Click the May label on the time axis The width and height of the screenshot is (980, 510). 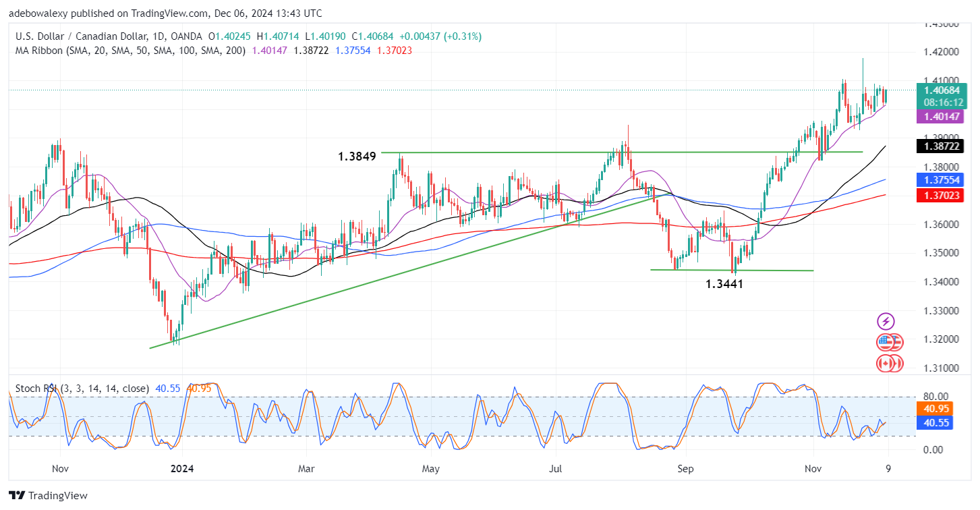pos(430,468)
